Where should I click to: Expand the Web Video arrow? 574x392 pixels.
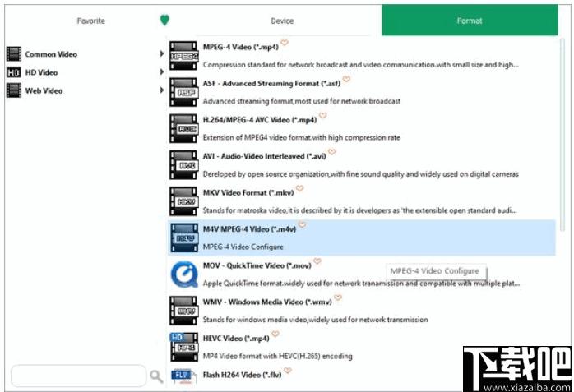click(x=161, y=90)
